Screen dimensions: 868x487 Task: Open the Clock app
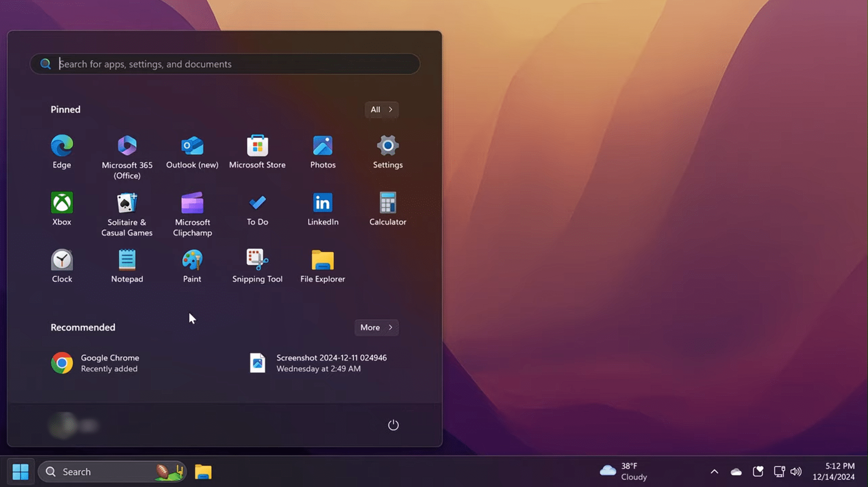[62, 266]
